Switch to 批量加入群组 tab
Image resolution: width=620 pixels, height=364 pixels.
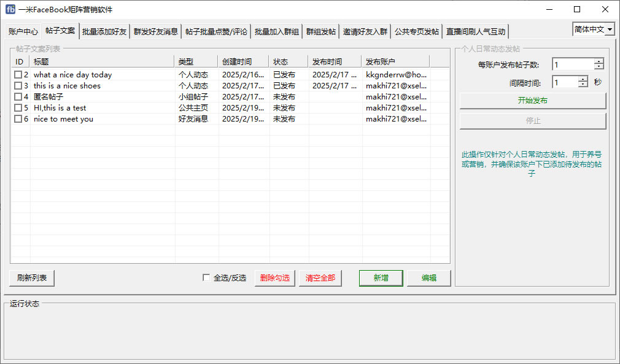point(277,32)
